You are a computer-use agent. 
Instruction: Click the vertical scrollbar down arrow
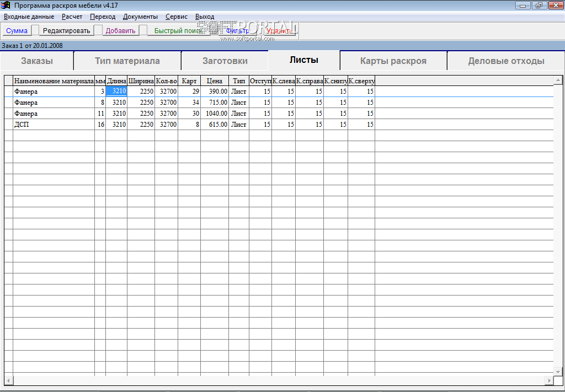point(558,372)
